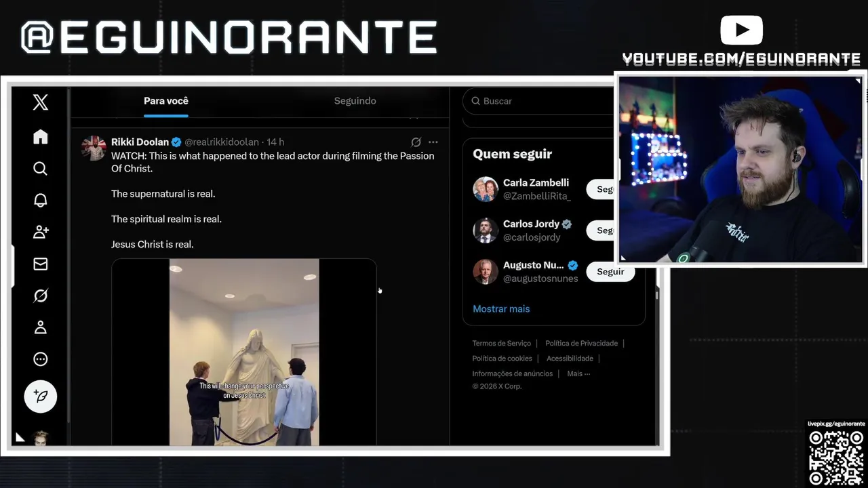Viewport: 868px width, 488px height.
Task: Open Explore with magnifier sidebar icon
Action: point(41,168)
